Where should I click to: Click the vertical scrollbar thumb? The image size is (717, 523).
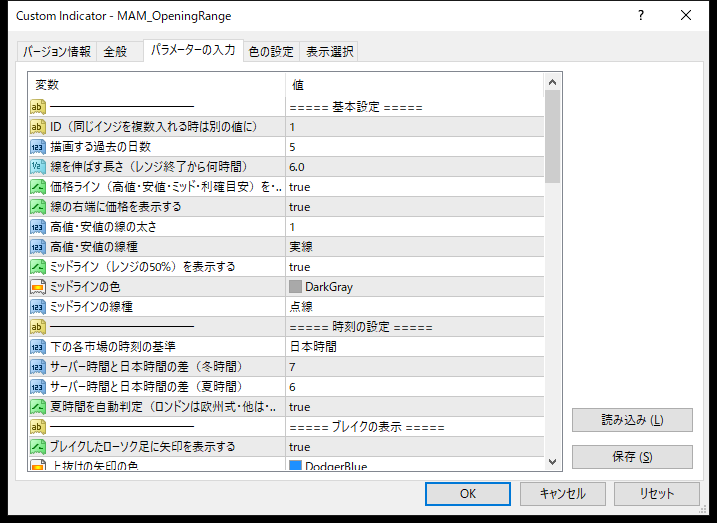click(x=552, y=137)
